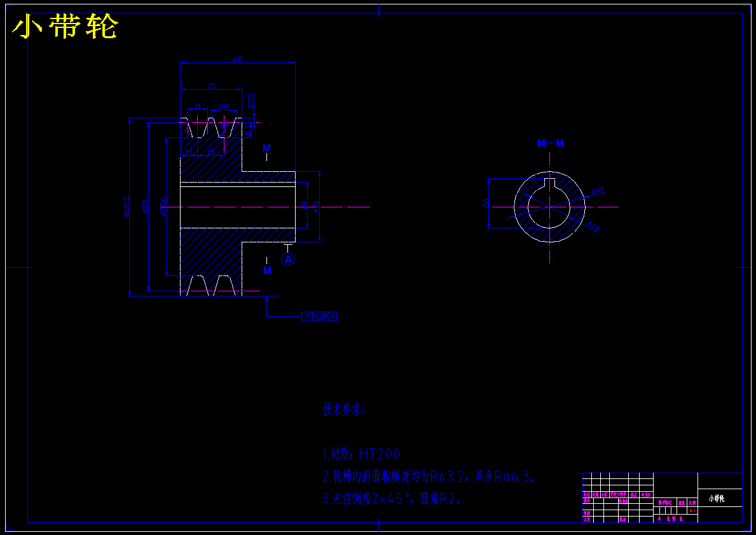Click the groove width dimension 11
756x535 pixels.
[198, 106]
